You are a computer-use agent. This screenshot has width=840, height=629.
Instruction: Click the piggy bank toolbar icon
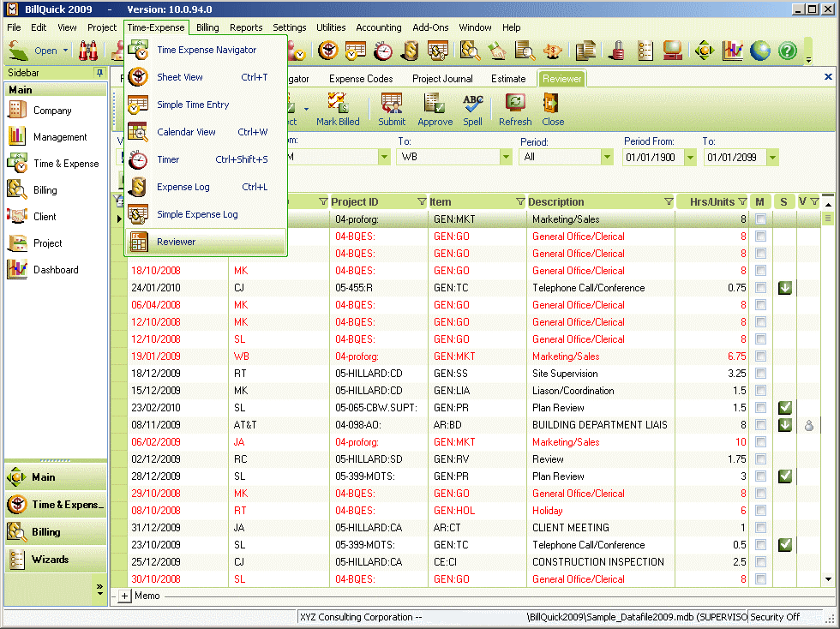[552, 51]
